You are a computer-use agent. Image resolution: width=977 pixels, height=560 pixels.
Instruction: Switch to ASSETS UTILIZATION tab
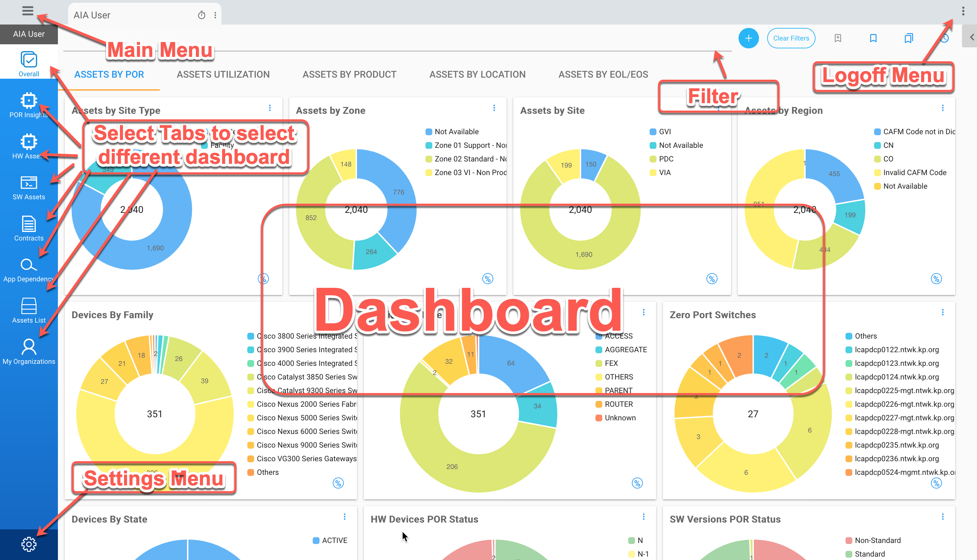(223, 74)
